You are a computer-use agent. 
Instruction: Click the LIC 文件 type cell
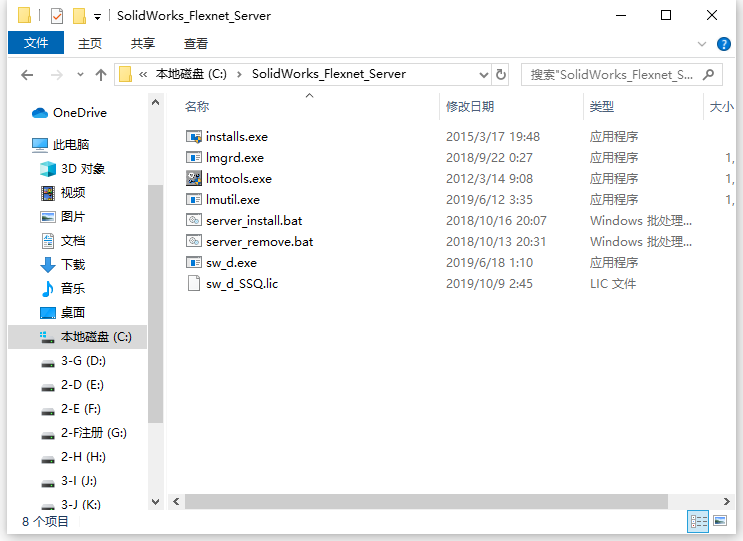click(x=613, y=284)
